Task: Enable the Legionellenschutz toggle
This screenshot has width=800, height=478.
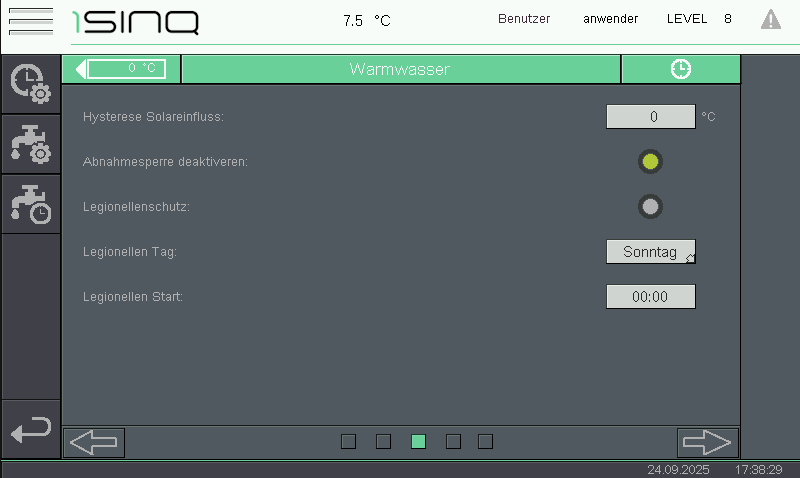Action: coord(650,207)
